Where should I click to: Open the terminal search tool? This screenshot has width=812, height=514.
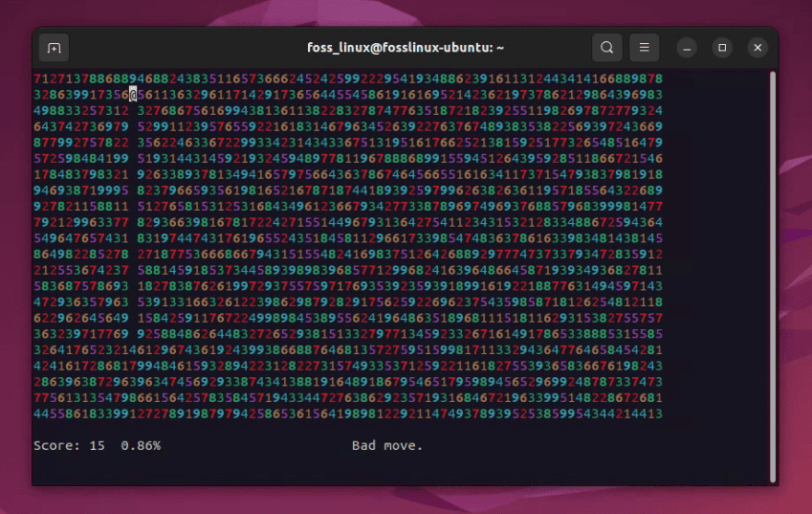click(607, 48)
